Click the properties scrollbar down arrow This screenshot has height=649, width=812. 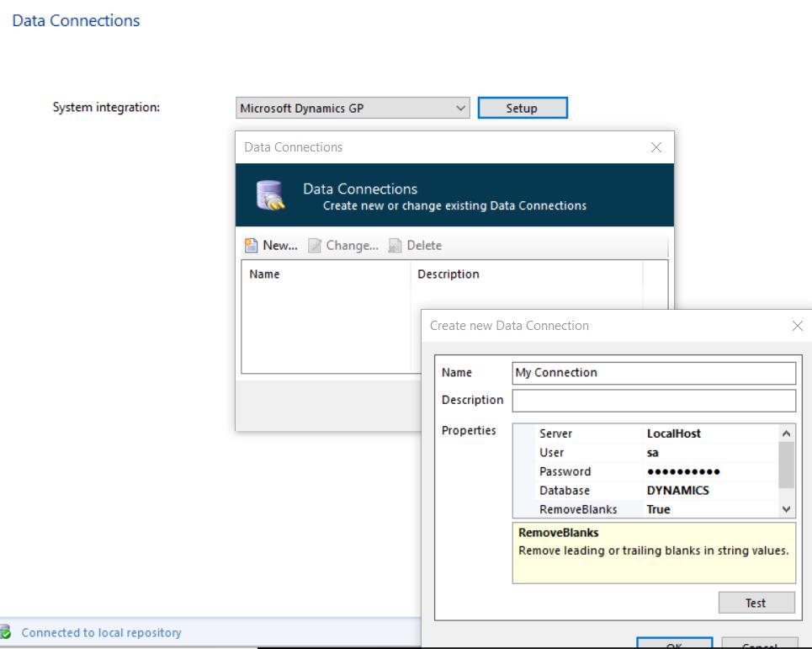(x=787, y=509)
